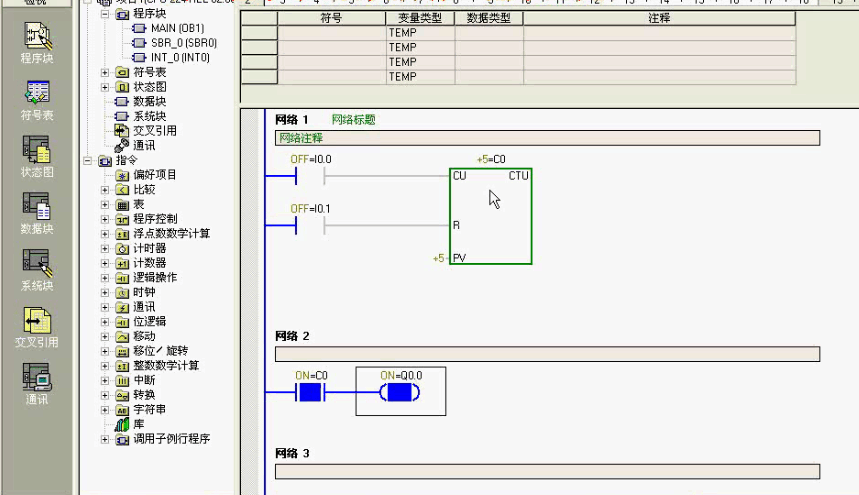Click first TEMP row symbol cell
859x495 pixels.
coord(331,33)
